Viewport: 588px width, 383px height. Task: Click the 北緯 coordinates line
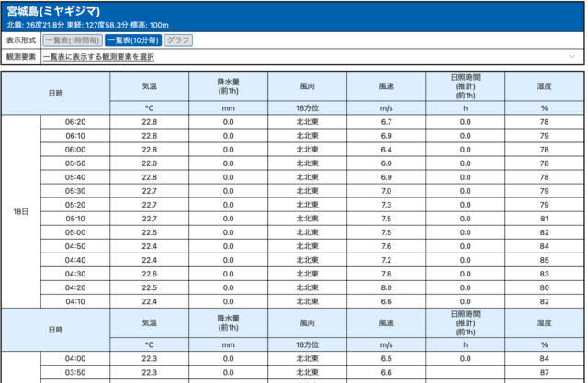coord(88,25)
